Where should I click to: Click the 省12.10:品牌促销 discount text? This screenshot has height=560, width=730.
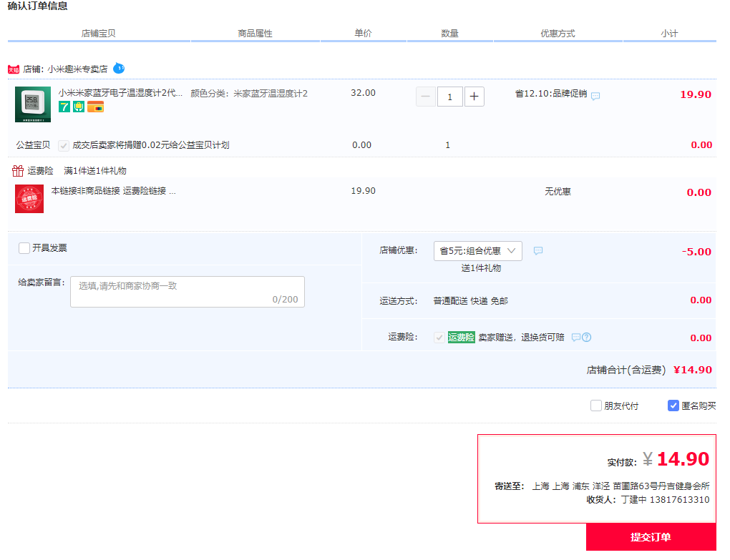click(x=551, y=94)
